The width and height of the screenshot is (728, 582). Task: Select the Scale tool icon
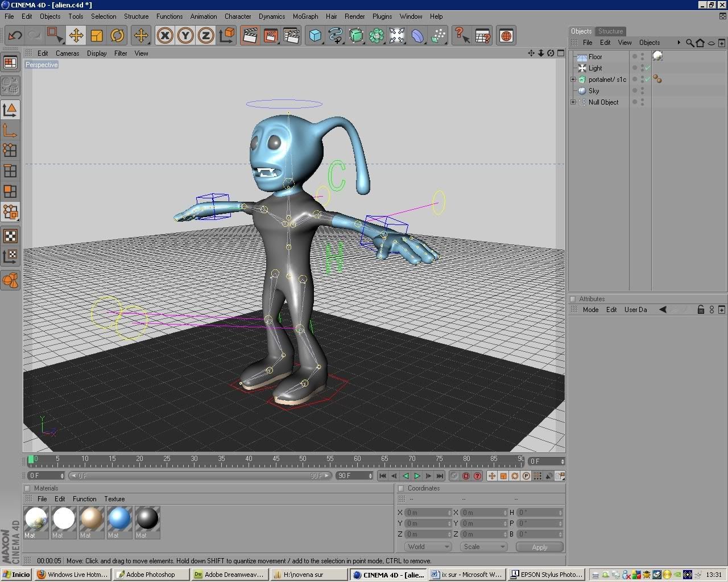pos(97,36)
